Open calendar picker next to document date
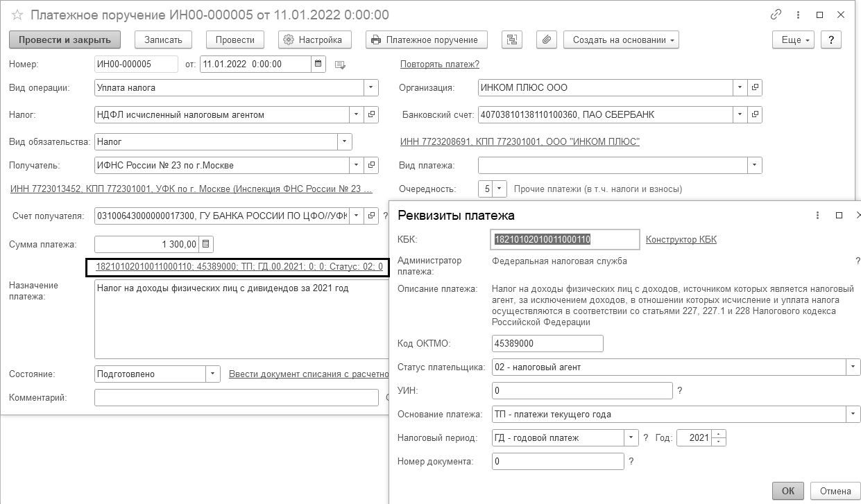The width and height of the screenshot is (861, 504). click(318, 64)
